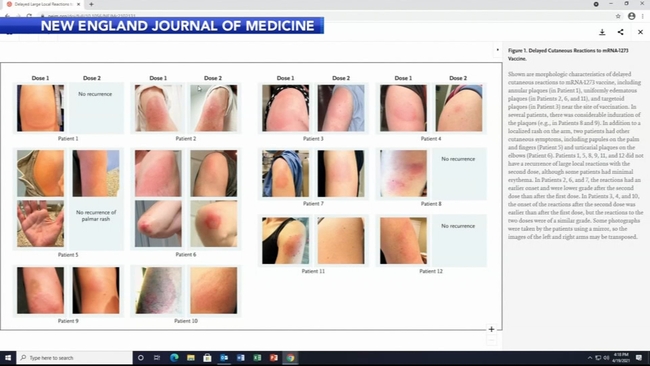This screenshot has height=366, width=650.
Task: Launch Microsoft Edge from the taskbar
Action: point(174,357)
